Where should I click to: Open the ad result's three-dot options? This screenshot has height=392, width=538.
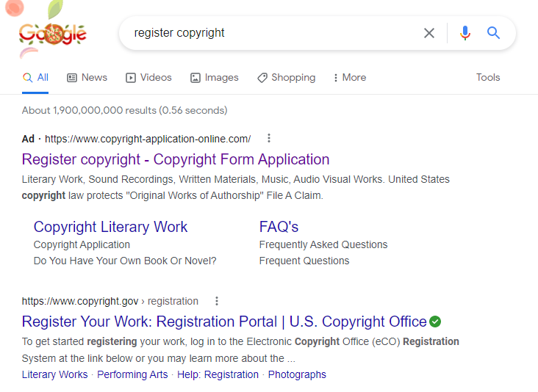pyautogui.click(x=269, y=138)
